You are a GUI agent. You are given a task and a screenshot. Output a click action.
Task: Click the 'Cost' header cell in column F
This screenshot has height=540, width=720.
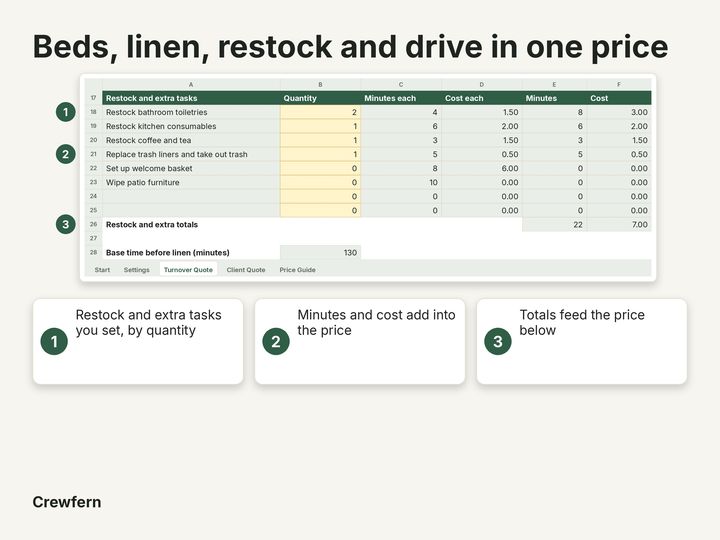[619, 98]
